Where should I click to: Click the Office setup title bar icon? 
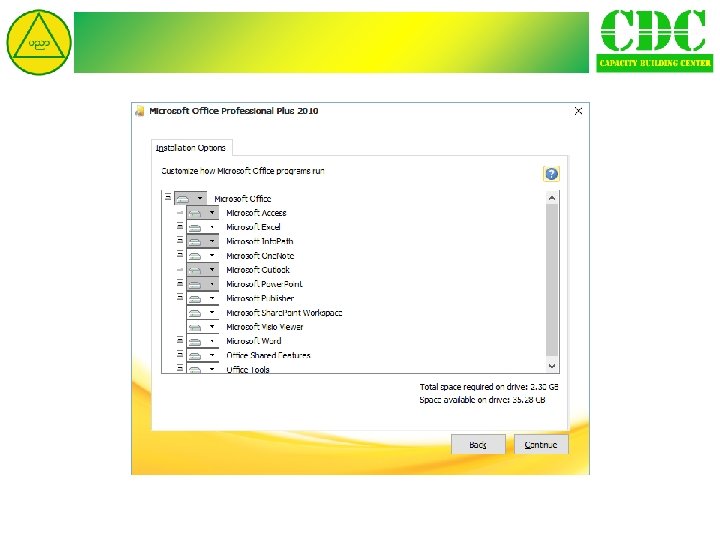pyautogui.click(x=139, y=111)
